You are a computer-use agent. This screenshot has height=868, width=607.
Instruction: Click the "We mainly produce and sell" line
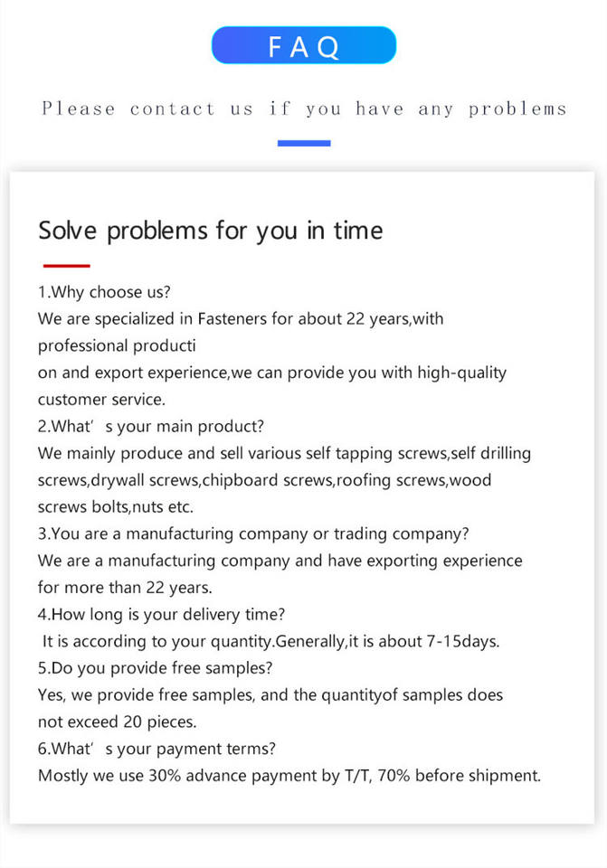click(x=284, y=453)
